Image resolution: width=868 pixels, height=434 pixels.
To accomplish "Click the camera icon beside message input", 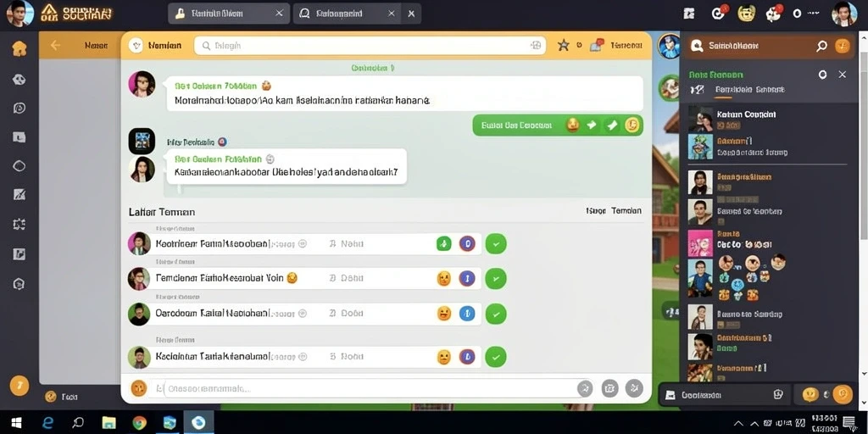I will 609,388.
